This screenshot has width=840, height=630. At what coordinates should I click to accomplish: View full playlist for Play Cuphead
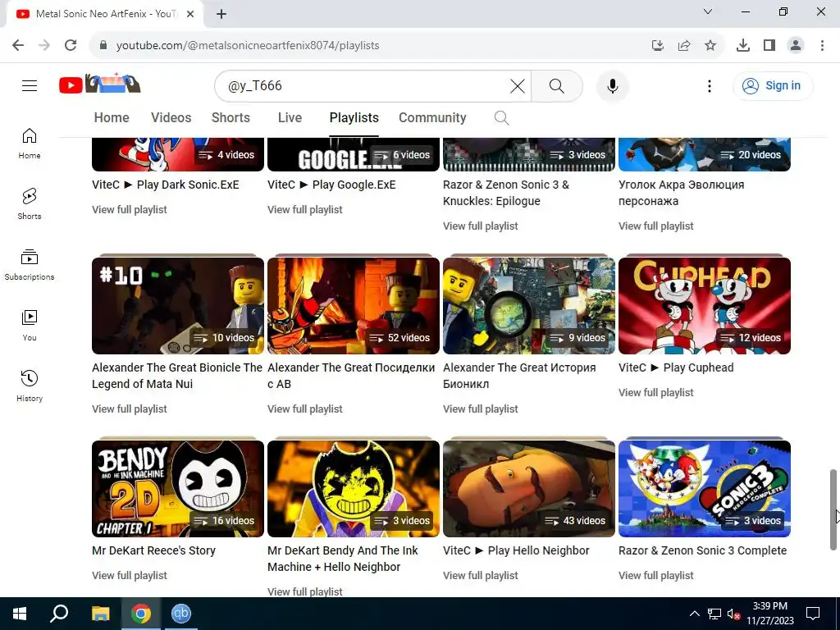(655, 393)
